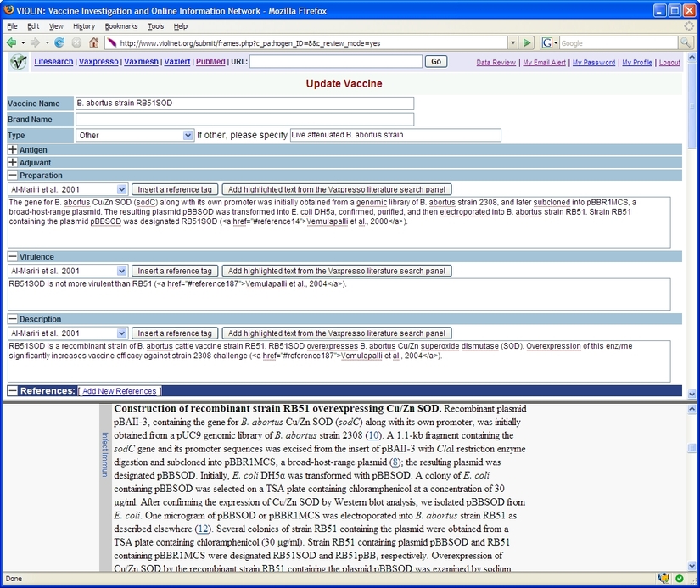Click the Firefox icon in the title bar

coord(9,10)
